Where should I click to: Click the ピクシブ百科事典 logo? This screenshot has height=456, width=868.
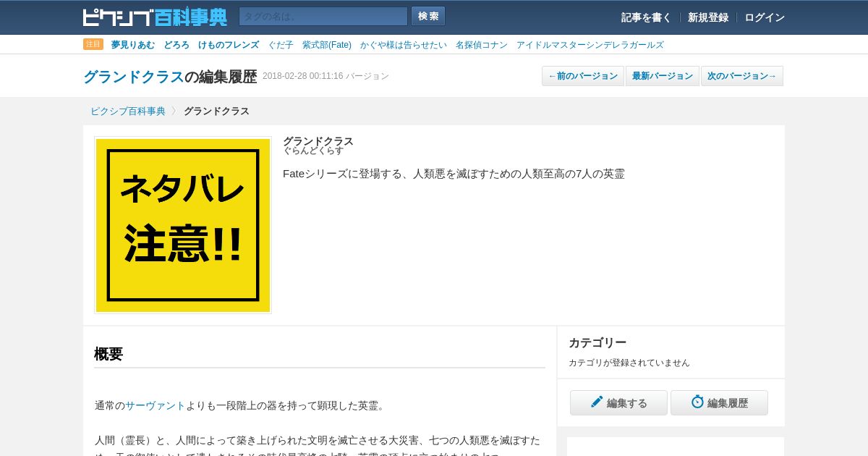click(x=155, y=17)
